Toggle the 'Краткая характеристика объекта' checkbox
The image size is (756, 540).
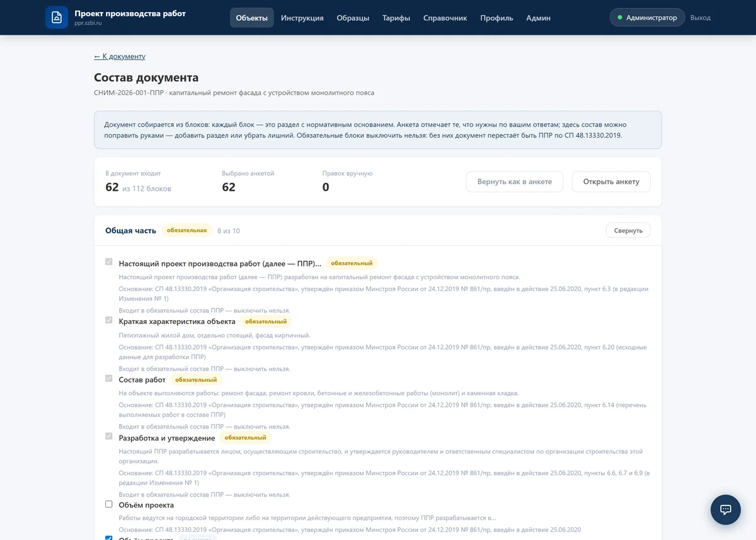point(109,320)
